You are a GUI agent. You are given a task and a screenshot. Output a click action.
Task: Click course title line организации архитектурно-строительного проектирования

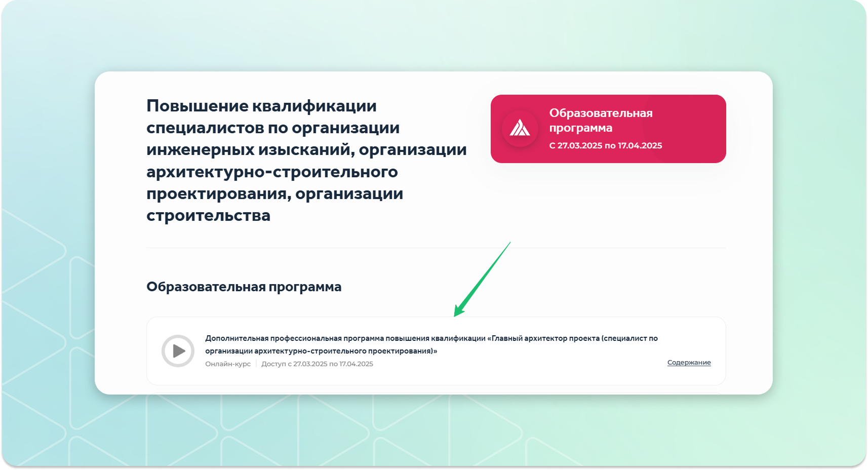click(321, 351)
